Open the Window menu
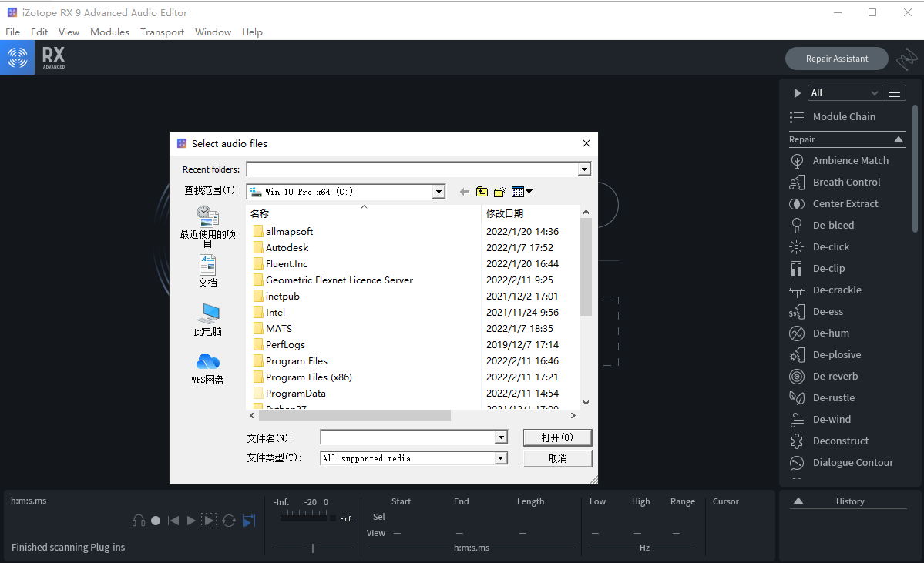The height and width of the screenshot is (563, 924). (x=213, y=32)
